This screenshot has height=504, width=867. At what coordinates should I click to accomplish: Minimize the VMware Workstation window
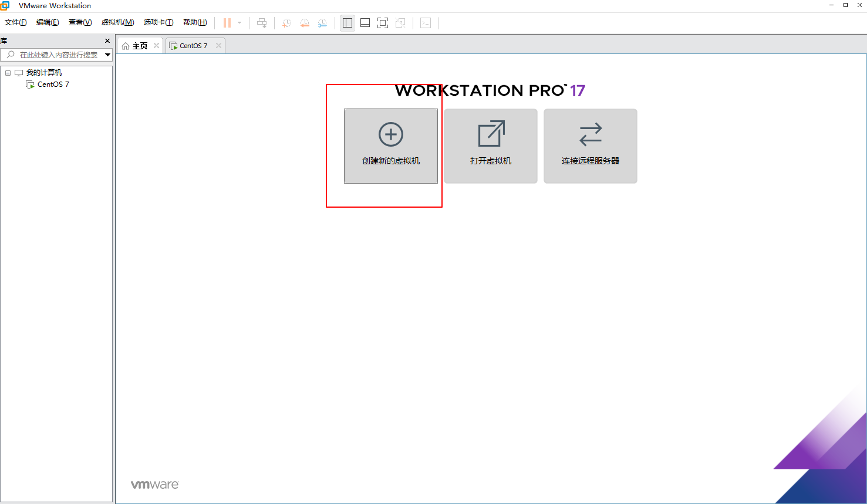(x=832, y=5)
